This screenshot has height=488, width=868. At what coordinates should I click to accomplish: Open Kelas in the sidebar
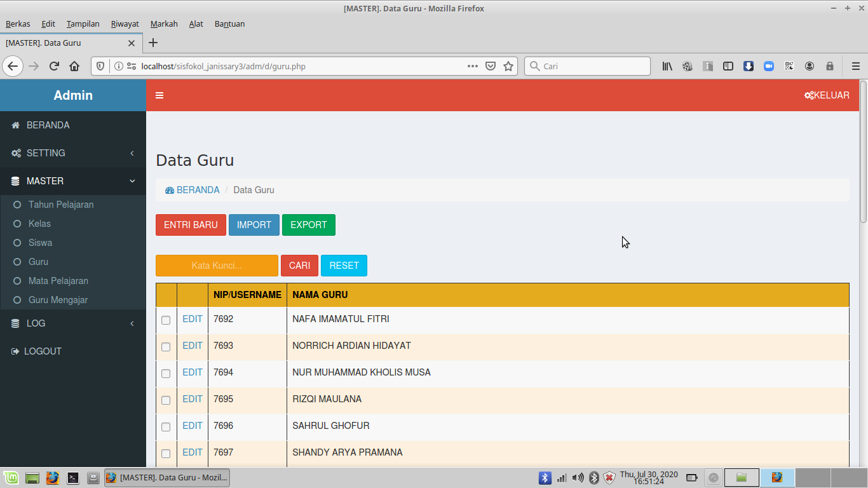39,224
